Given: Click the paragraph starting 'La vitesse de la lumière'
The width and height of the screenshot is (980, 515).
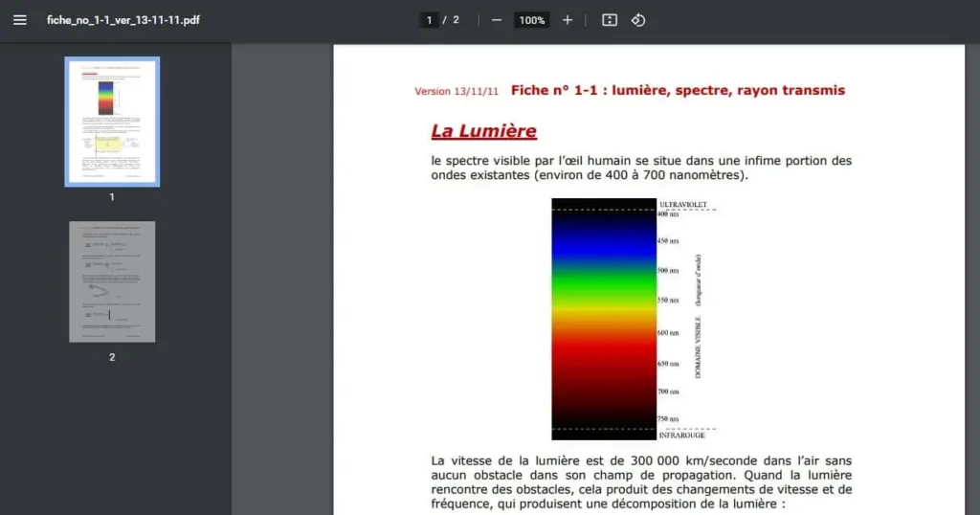Looking at the screenshot, I should click(x=641, y=481).
